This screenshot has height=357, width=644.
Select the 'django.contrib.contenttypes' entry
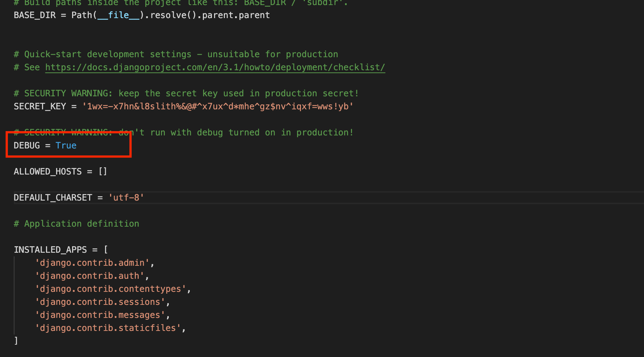coord(110,289)
